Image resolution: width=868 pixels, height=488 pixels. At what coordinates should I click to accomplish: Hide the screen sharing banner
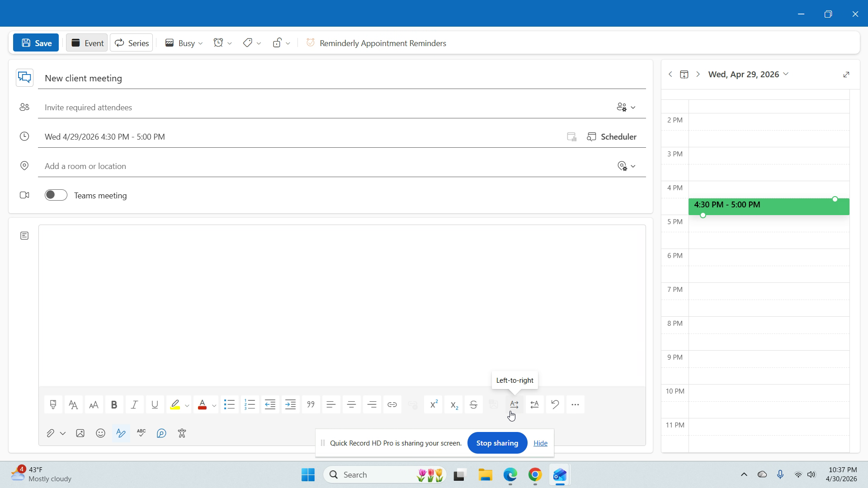click(540, 443)
